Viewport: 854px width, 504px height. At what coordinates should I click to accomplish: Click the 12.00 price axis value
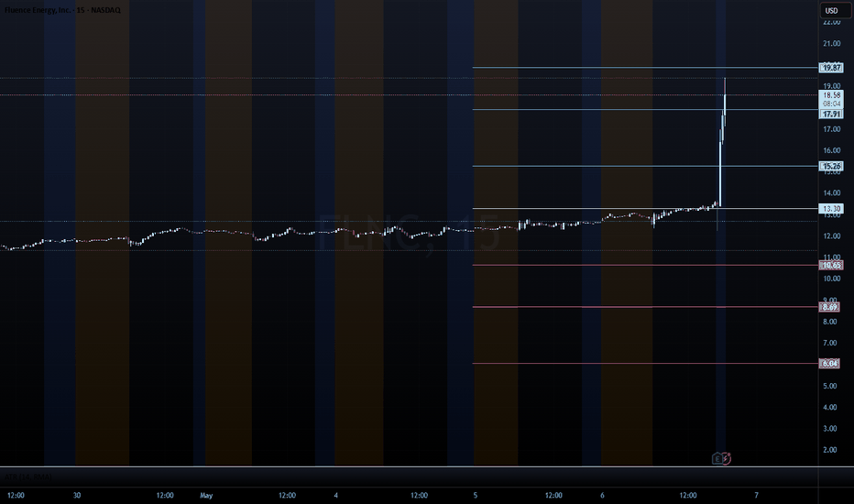click(831, 236)
